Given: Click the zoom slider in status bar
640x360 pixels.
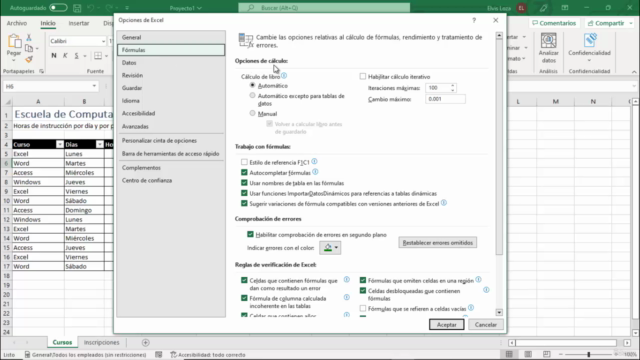Looking at the screenshot, I should 588,354.
